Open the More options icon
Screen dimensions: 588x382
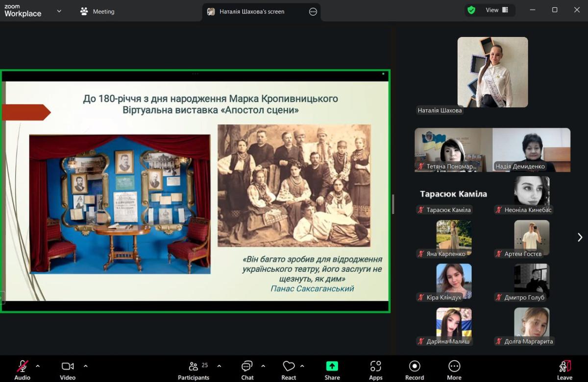454,366
